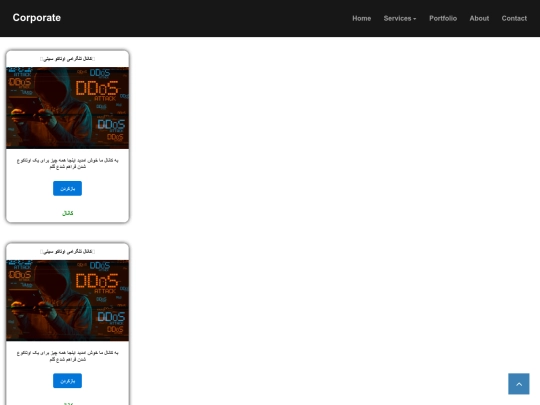The height and width of the screenshot is (405, 540).
Task: Expand the Services dropdown menu
Action: click(400, 19)
